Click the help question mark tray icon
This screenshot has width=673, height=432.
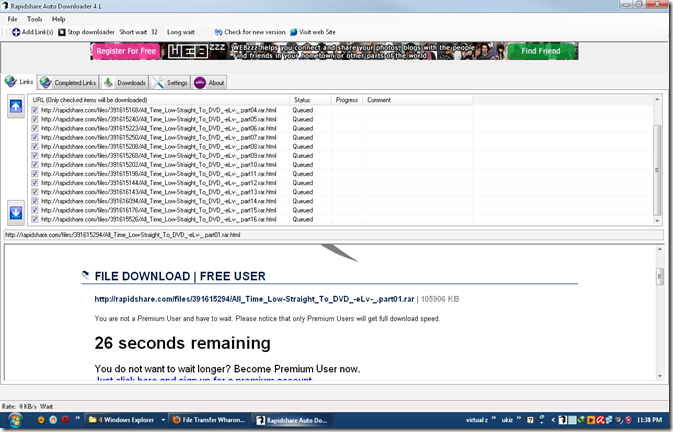tap(530, 420)
